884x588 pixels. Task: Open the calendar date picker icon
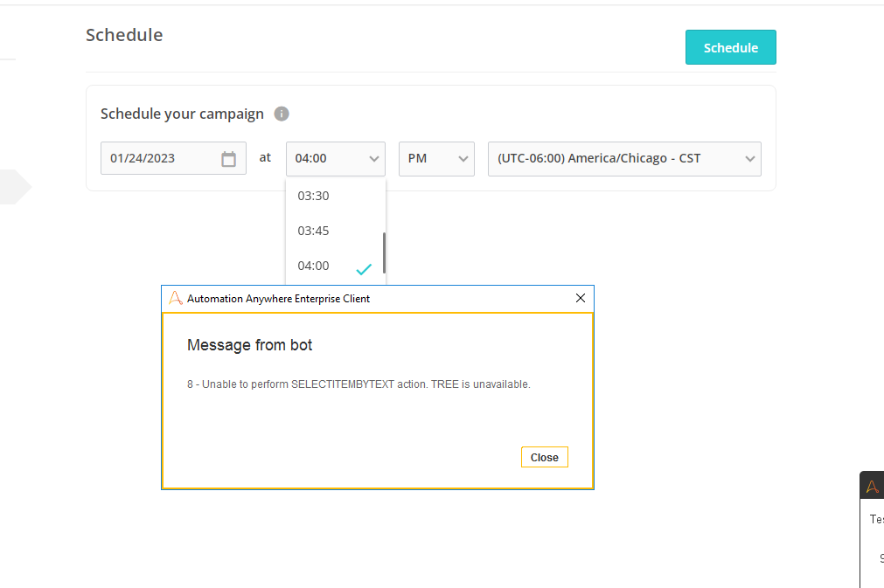[228, 159]
